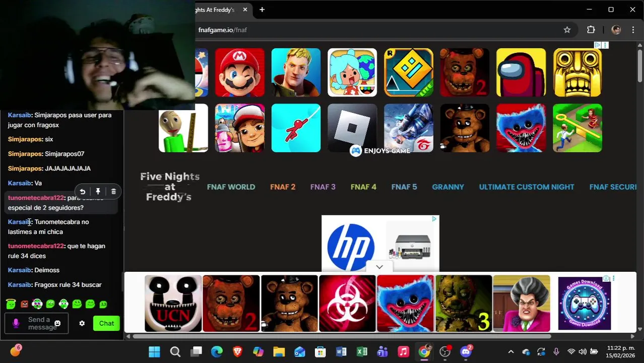644x363 pixels.
Task: Open Discord from the taskbar
Action: click(466, 351)
